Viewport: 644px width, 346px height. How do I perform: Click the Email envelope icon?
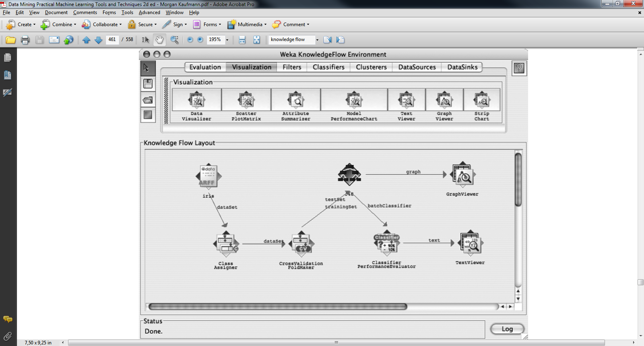pos(54,40)
